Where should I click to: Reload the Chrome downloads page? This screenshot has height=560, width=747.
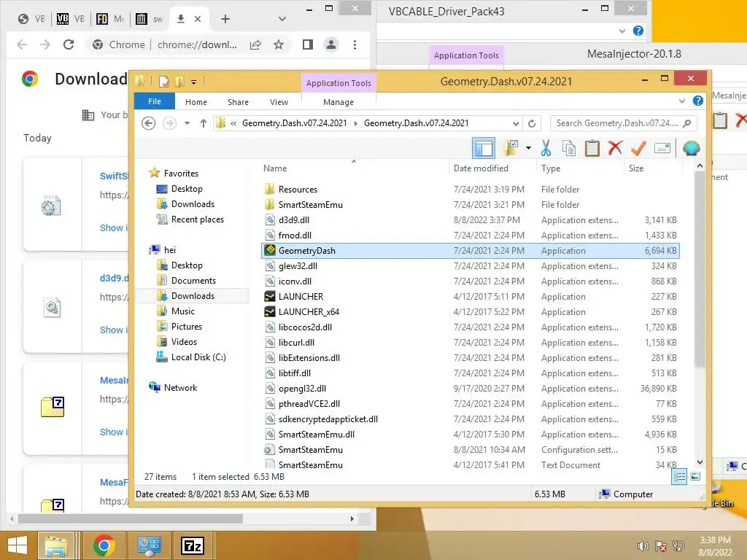pos(69,44)
